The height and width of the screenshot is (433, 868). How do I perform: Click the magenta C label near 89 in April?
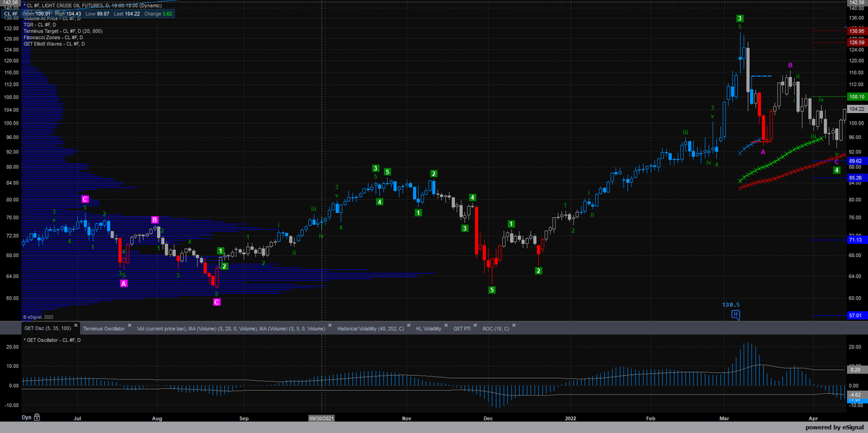(837, 161)
